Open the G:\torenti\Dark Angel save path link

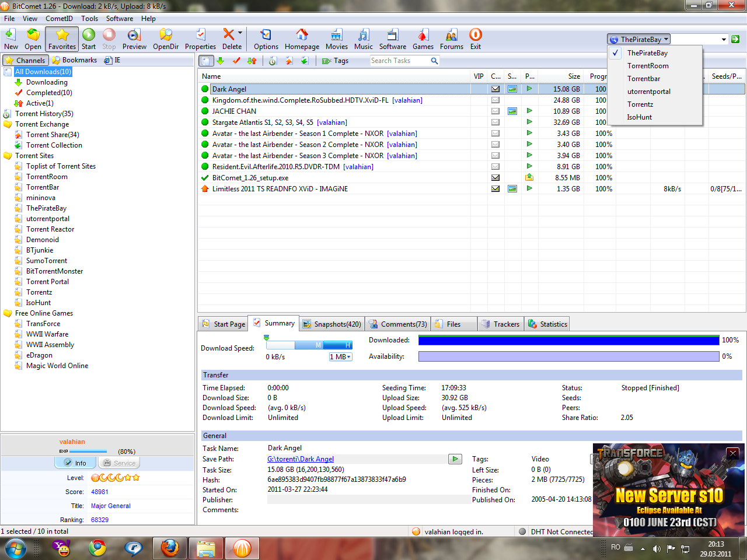(301, 459)
